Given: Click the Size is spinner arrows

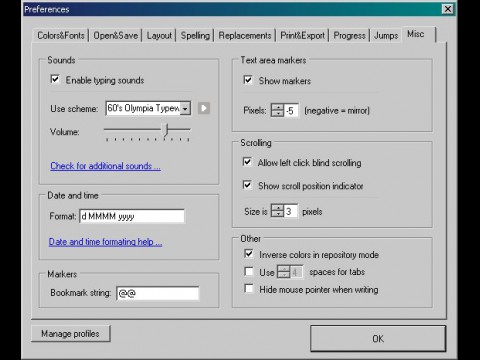Looking at the screenshot, I should pyautogui.click(x=277, y=211).
